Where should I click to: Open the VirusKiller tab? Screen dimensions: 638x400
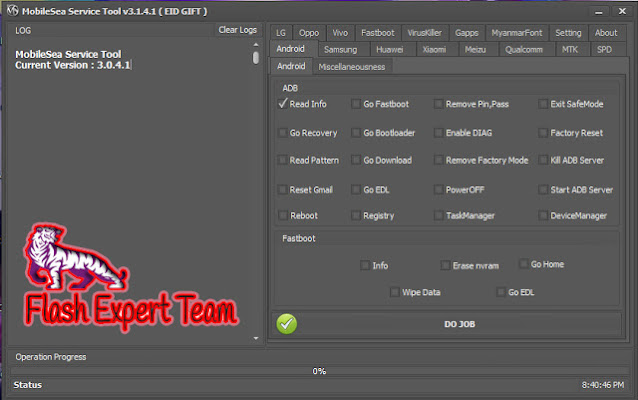tap(424, 33)
